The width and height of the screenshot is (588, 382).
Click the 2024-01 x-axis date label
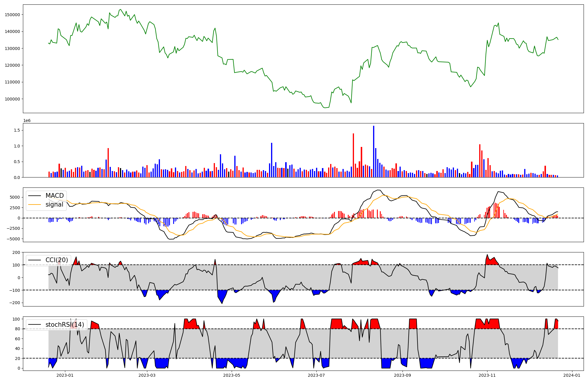572,375
